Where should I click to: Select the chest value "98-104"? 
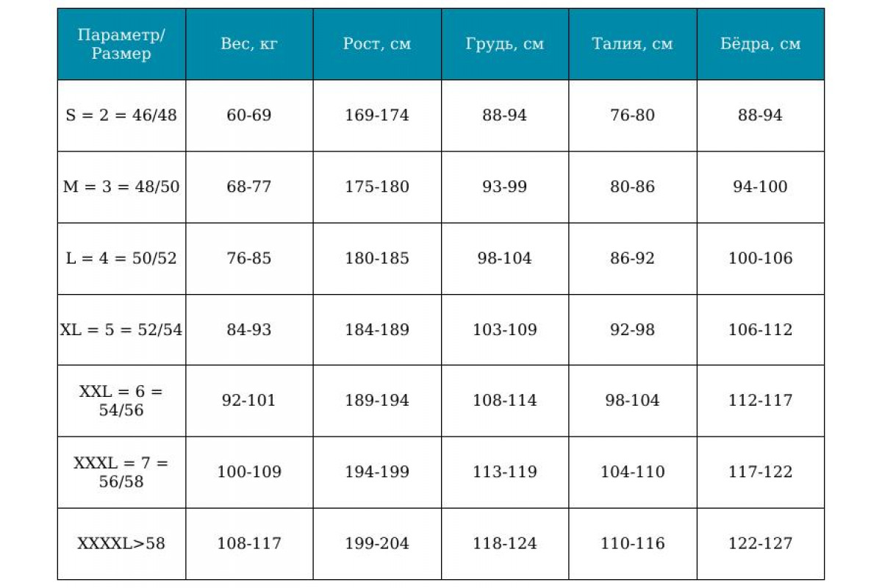click(505, 258)
